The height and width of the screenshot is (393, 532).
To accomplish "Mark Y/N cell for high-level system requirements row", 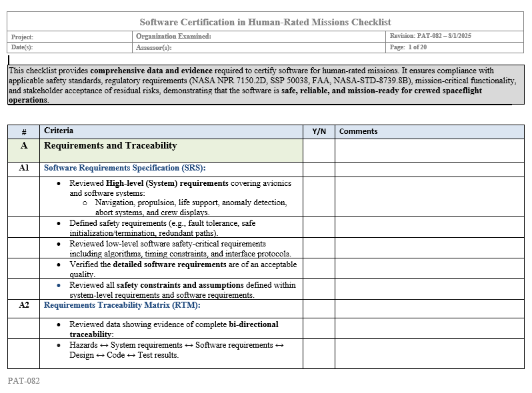I will coord(319,197).
